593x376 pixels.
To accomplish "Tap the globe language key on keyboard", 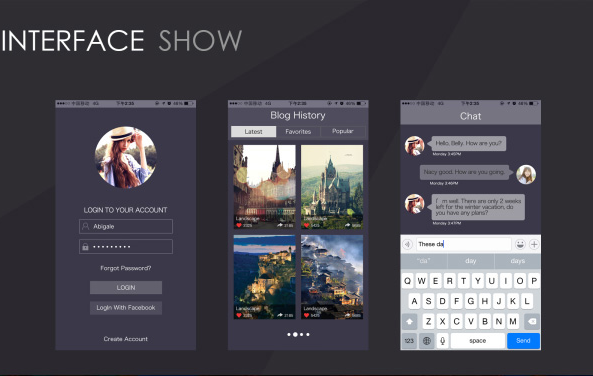I will click(x=427, y=341).
